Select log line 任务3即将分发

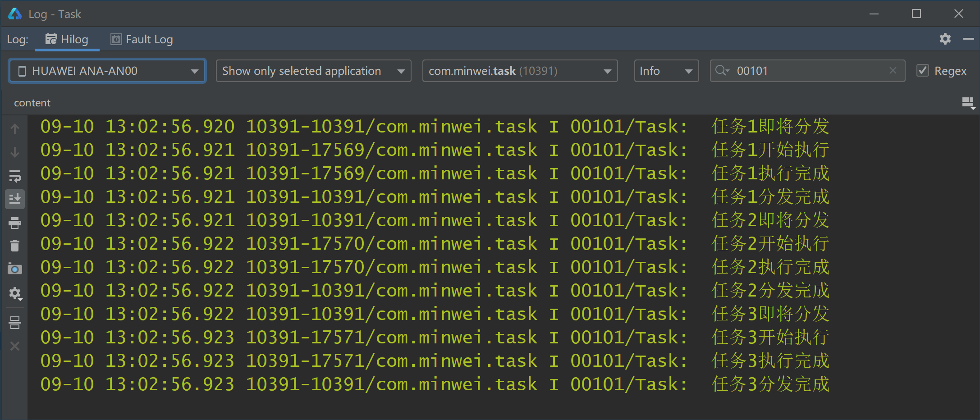coord(435,314)
